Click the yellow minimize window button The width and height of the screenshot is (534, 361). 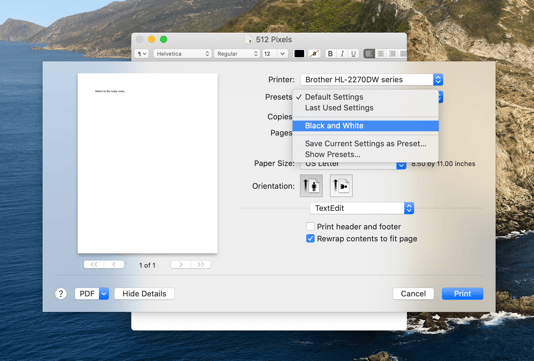point(152,40)
